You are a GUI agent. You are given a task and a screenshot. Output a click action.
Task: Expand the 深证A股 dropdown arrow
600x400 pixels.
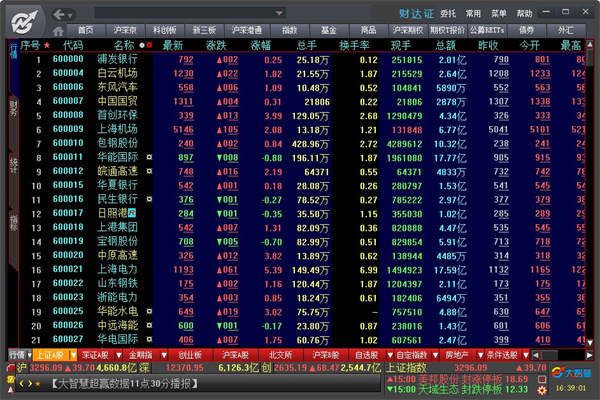[x=119, y=355]
